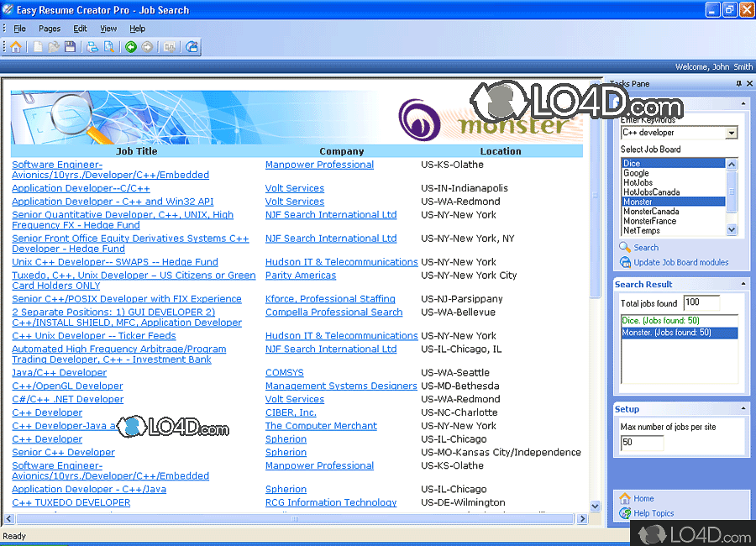Screen dimensions: 756x546
Task: Click the Job Title column header
Action: tap(136, 151)
